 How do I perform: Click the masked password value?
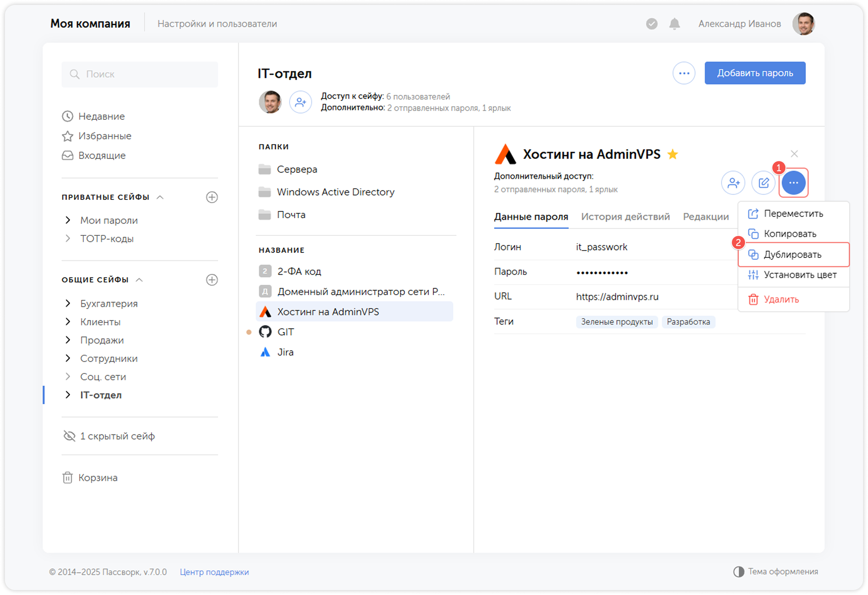[602, 273]
